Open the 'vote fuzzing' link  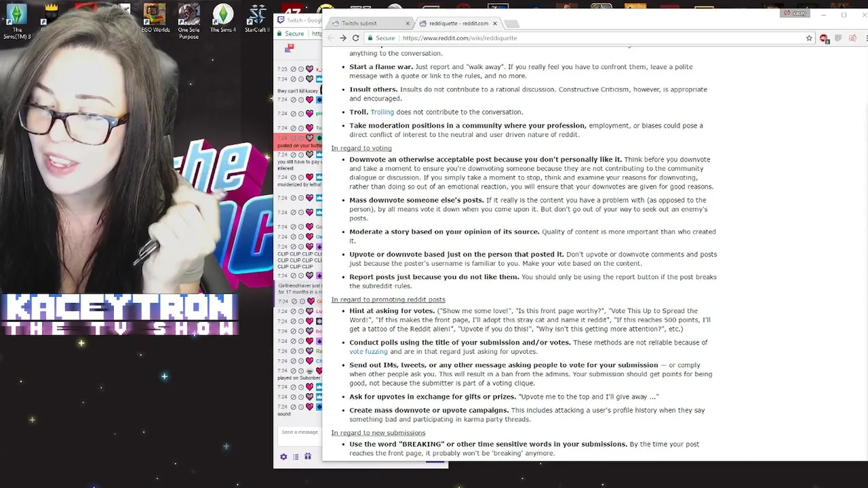click(x=368, y=352)
